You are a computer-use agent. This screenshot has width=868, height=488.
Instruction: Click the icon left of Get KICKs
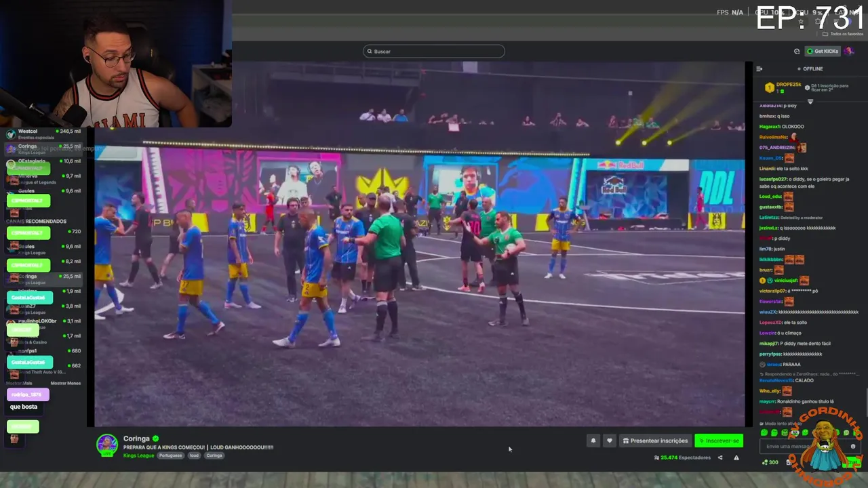tap(797, 51)
